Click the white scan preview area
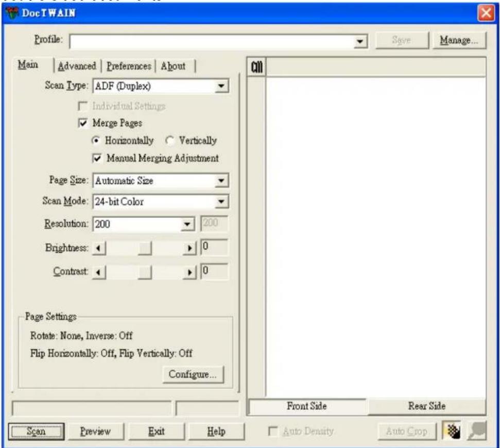Screen dimensions: 500x448 (376, 237)
